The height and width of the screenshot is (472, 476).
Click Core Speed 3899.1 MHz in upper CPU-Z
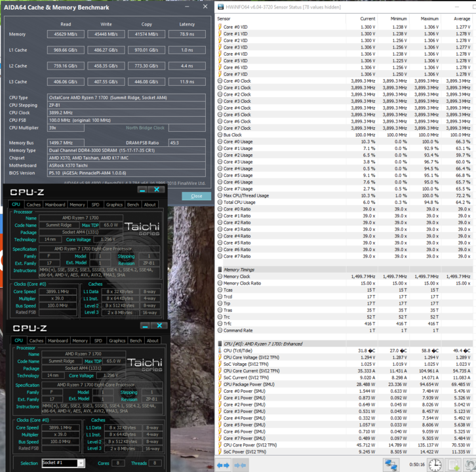click(58, 292)
